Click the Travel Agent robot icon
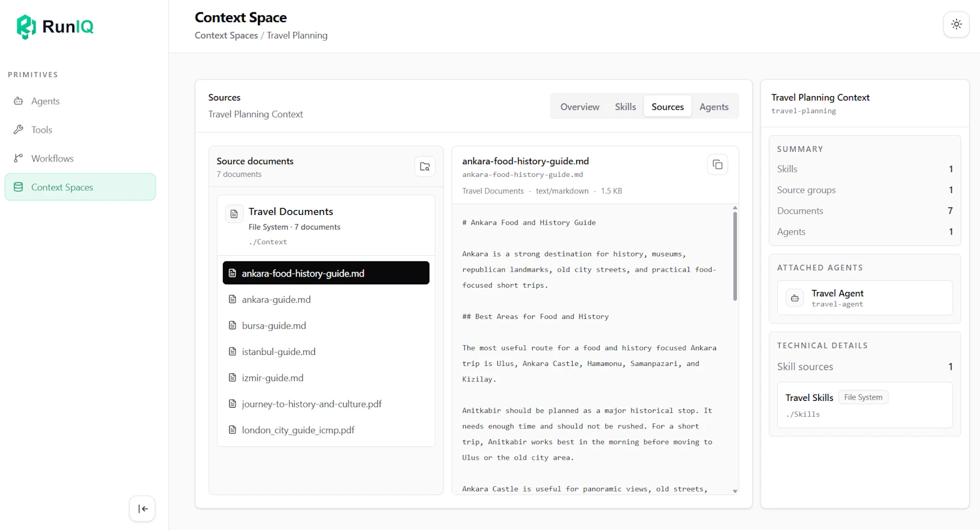This screenshot has width=980, height=530. tap(794, 298)
